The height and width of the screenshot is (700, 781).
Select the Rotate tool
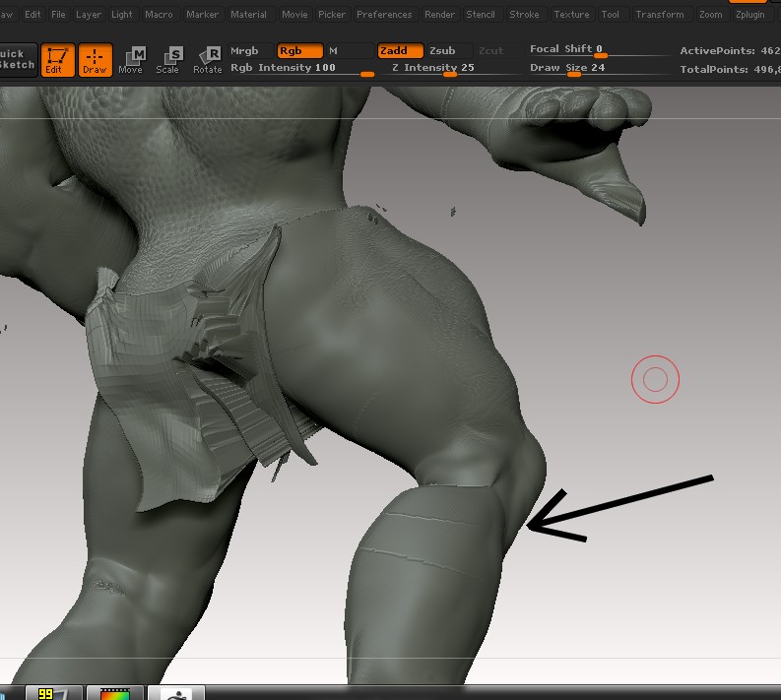(x=208, y=60)
